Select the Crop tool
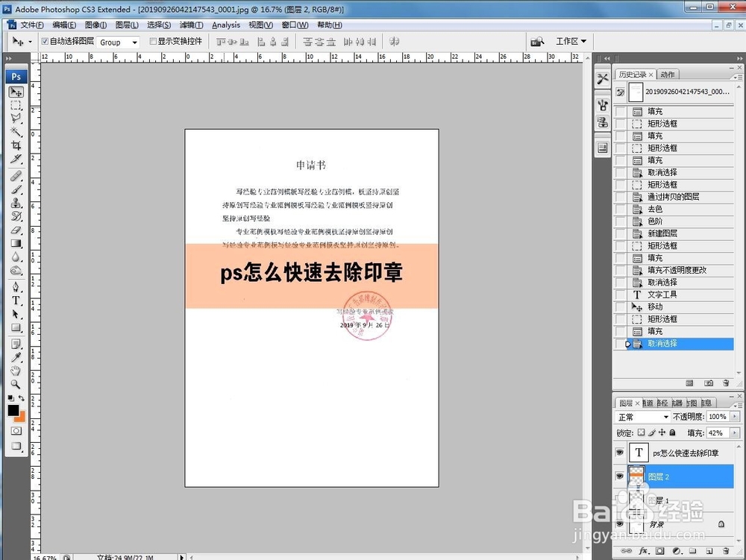 coord(16,145)
